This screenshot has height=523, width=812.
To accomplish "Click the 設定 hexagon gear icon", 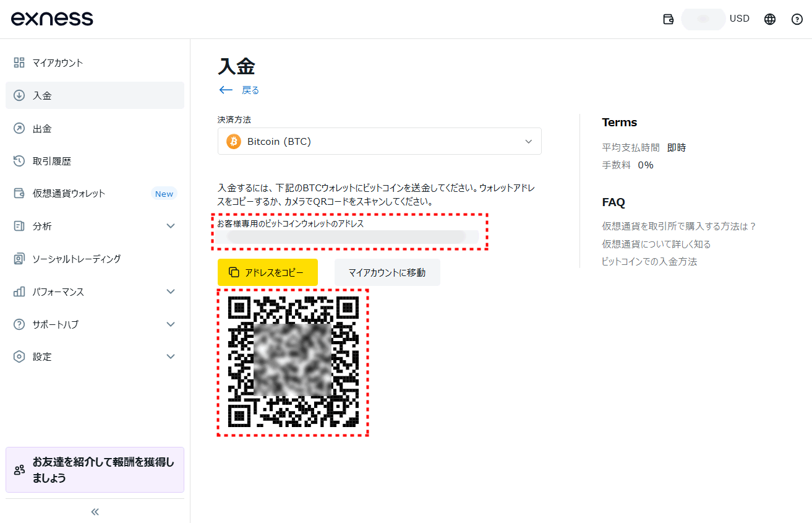I will pyautogui.click(x=19, y=357).
